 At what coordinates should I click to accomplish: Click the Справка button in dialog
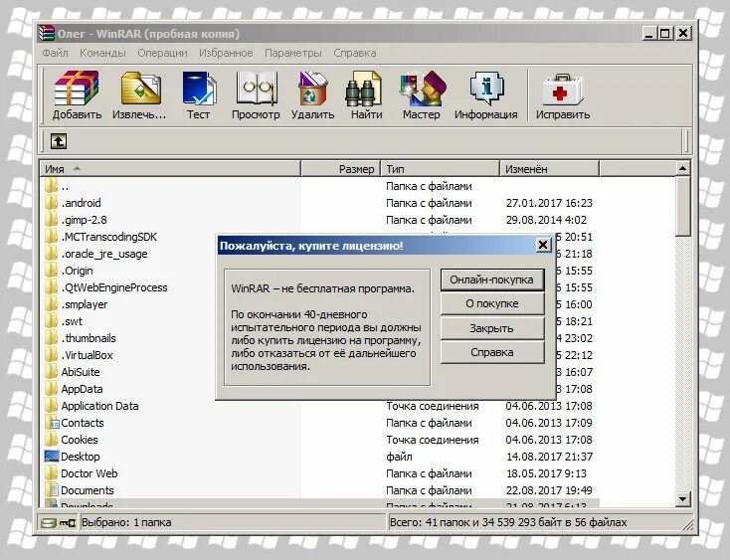point(492,352)
